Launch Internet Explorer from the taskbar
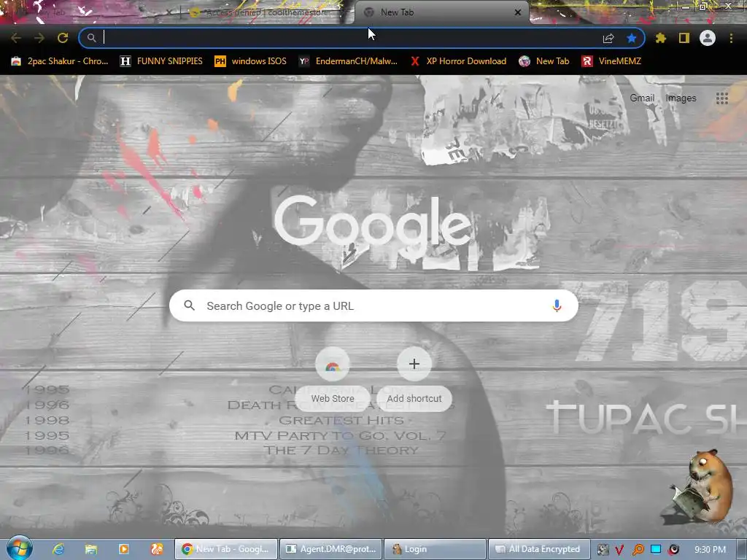The width and height of the screenshot is (747, 560). (x=58, y=549)
